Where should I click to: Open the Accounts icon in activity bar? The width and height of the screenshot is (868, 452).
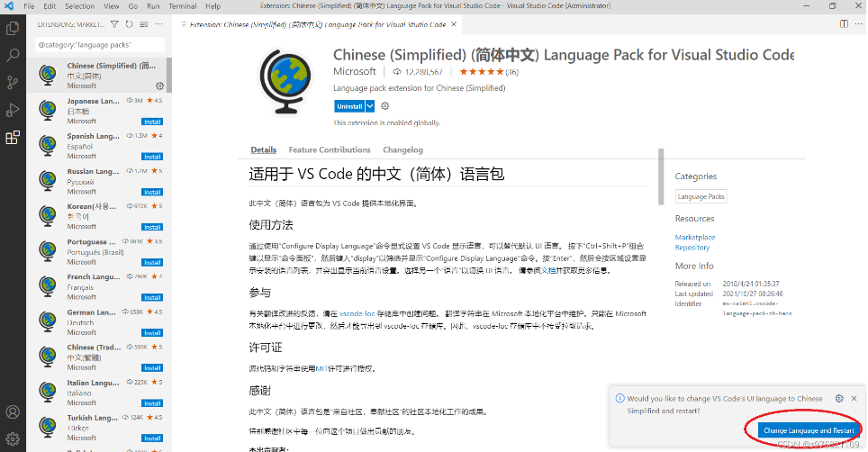[13, 412]
